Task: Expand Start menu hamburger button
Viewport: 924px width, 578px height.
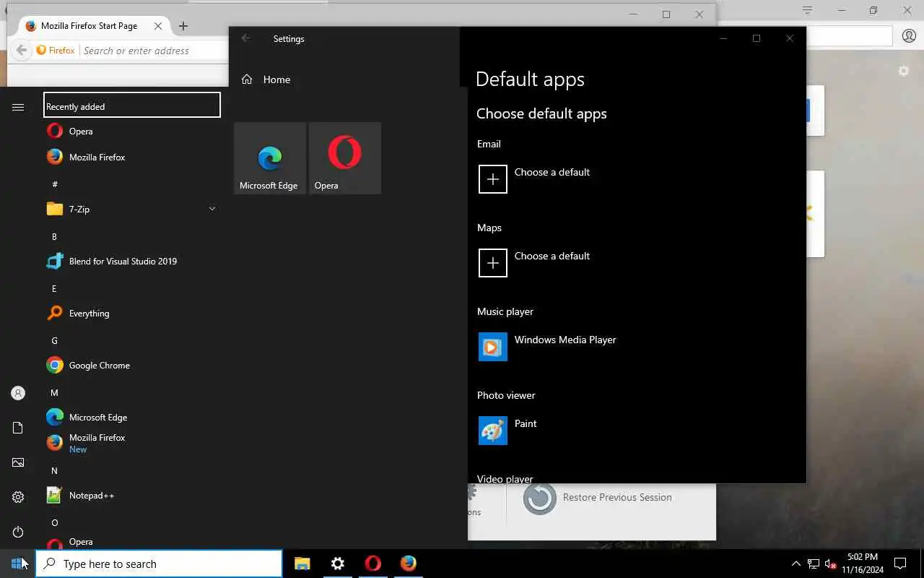Action: 18,107
